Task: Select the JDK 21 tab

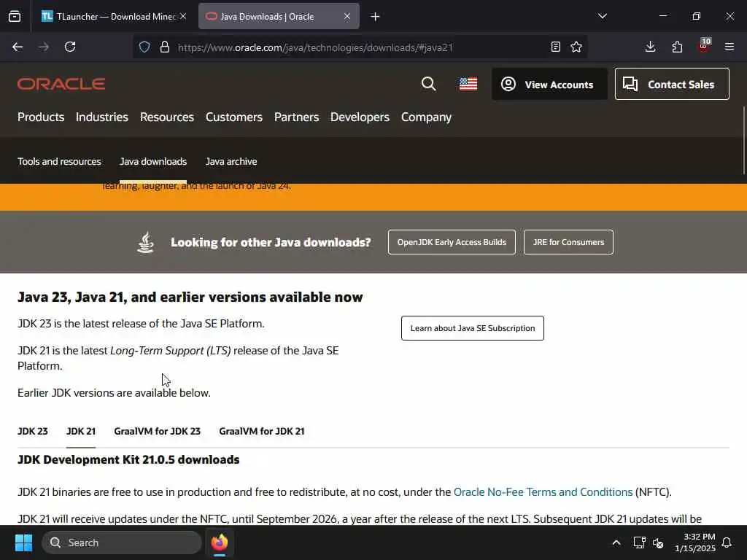Action: tap(81, 431)
